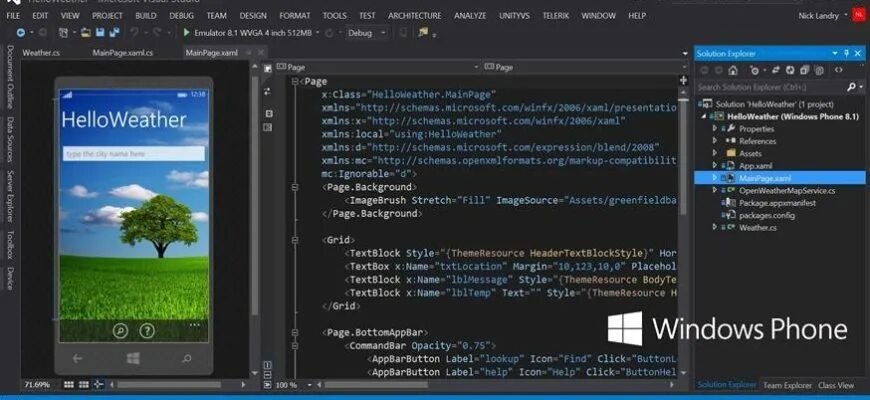The width and height of the screenshot is (870, 400).
Task: Open the TELERIK menu
Action: tap(556, 16)
